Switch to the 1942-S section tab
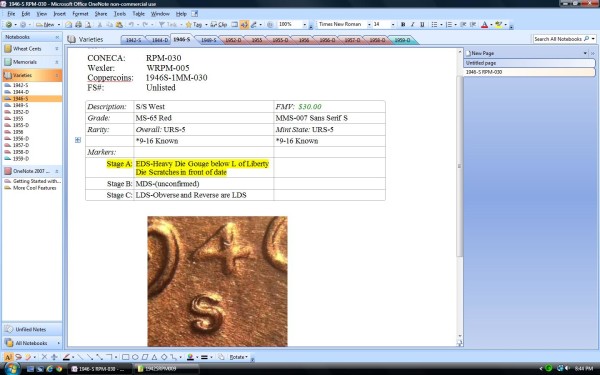600x375 pixels. coord(133,40)
